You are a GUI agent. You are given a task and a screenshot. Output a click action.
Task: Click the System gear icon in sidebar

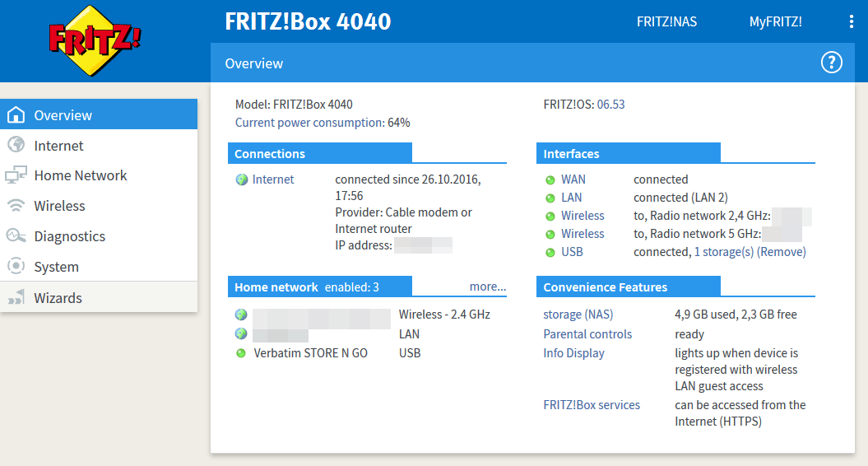tap(16, 266)
